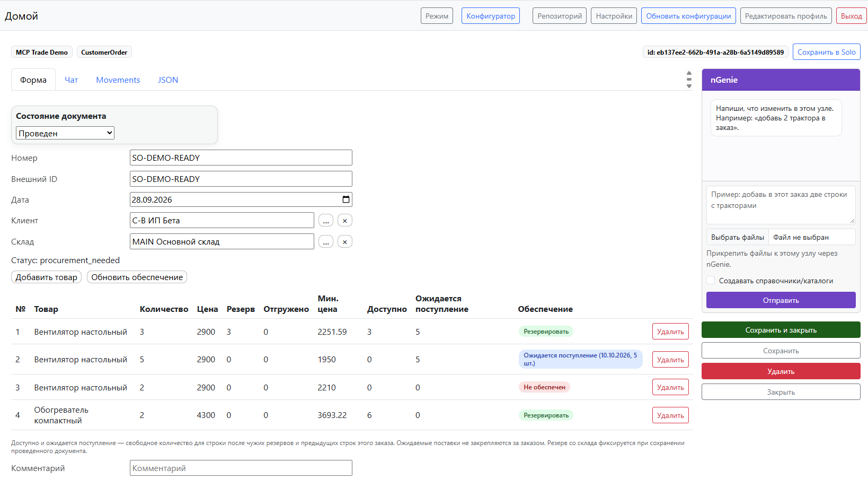Open the calendar picker in the Дата field

point(346,199)
